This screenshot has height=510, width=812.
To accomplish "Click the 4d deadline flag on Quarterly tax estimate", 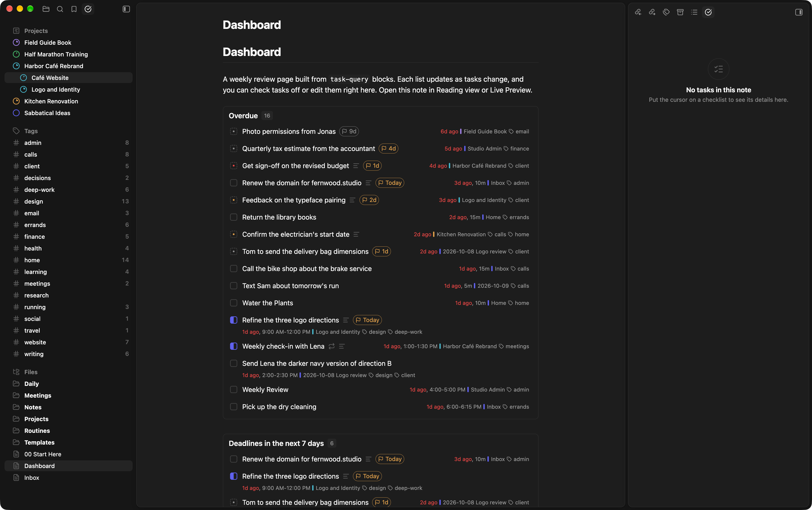I will 388,148.
